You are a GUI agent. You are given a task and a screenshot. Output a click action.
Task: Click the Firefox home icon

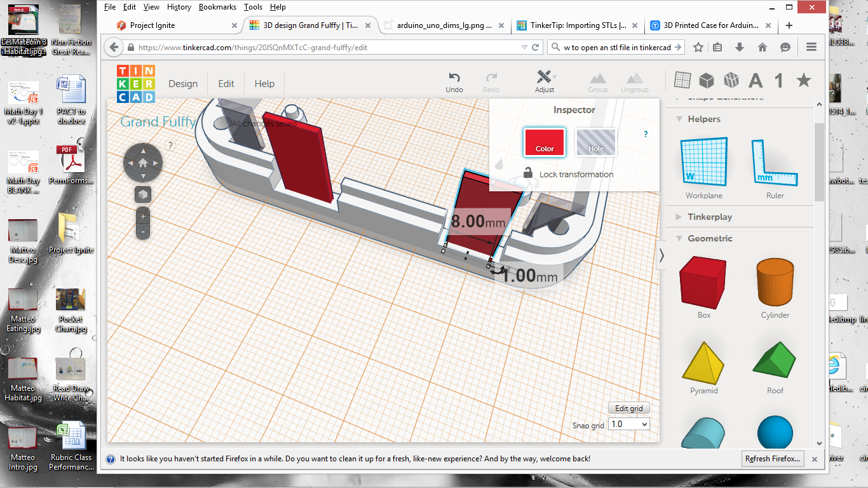point(763,47)
